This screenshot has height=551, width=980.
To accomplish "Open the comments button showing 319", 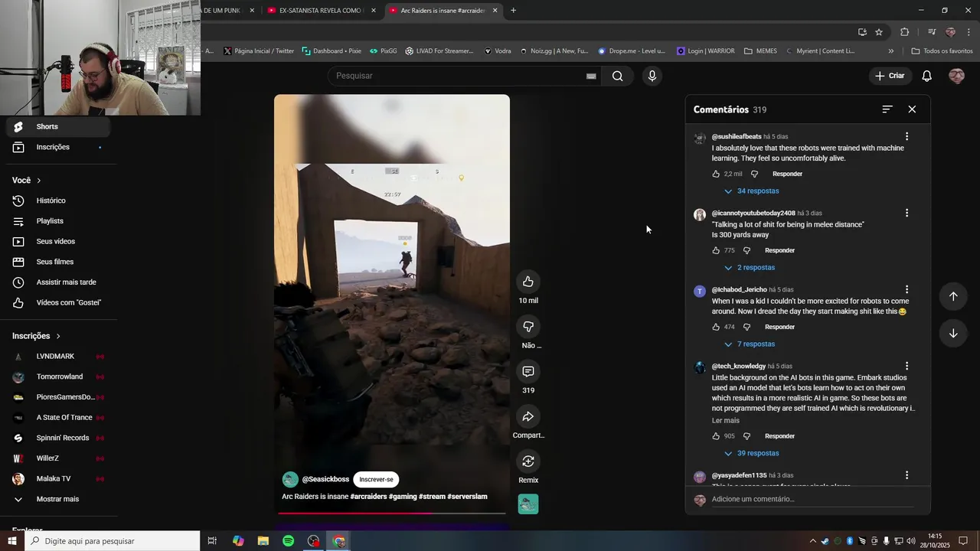I will [528, 372].
